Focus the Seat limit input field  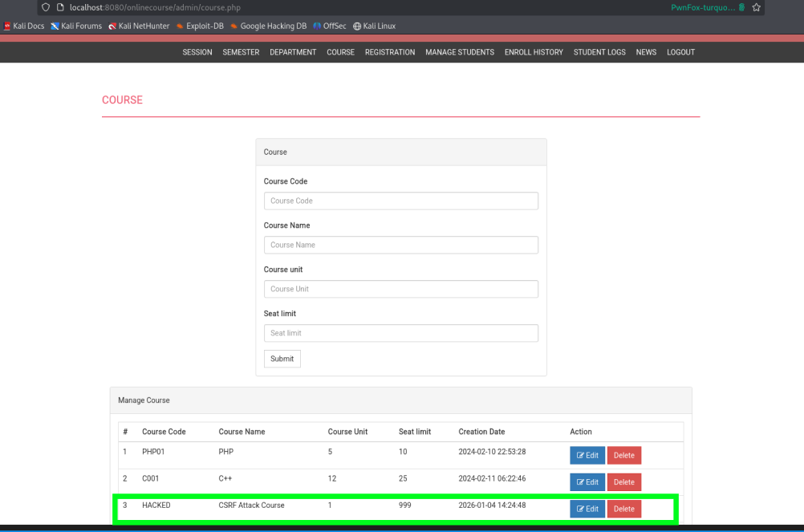click(401, 333)
